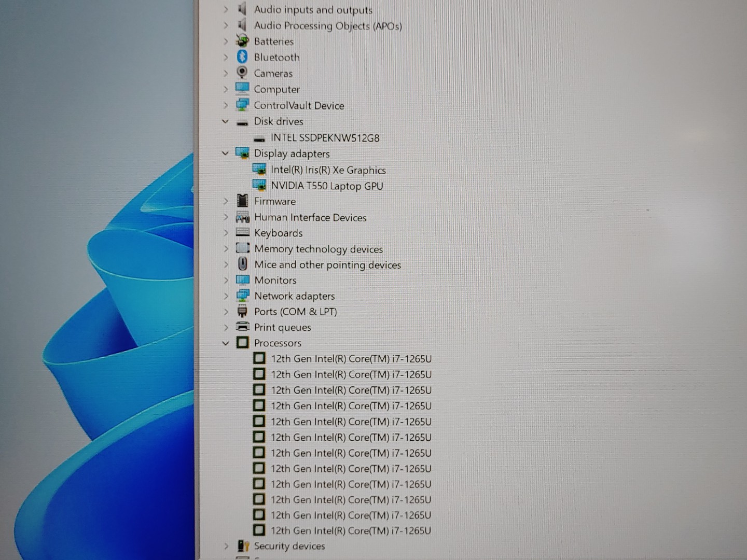Click the Mice and pointing devices icon
747x560 pixels.
(242, 264)
